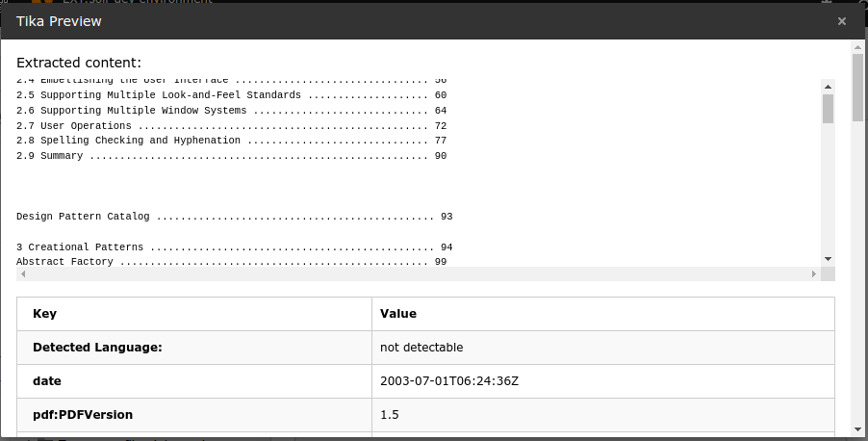Click the "Extracted content:" heading
This screenshot has width=868, height=441.
[79, 63]
